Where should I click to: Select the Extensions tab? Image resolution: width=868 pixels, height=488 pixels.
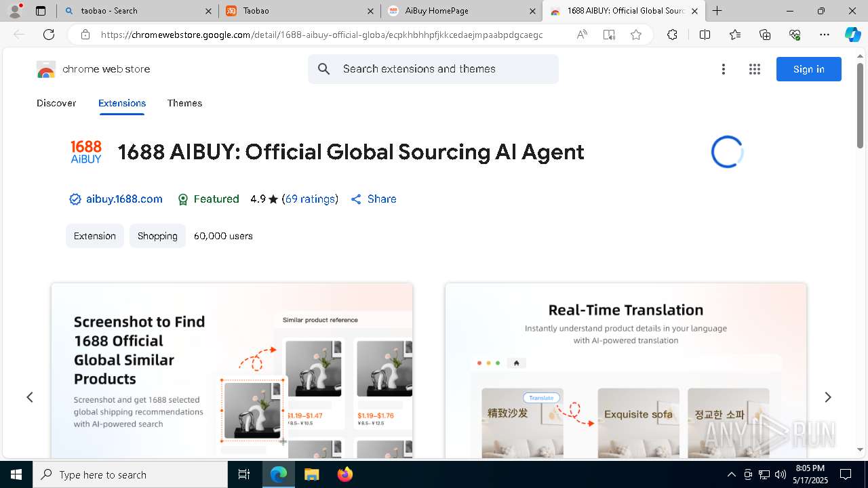coord(122,103)
